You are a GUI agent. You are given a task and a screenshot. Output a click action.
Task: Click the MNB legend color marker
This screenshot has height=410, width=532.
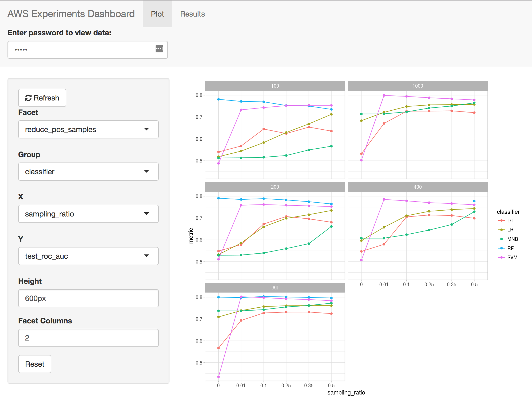pyautogui.click(x=501, y=239)
